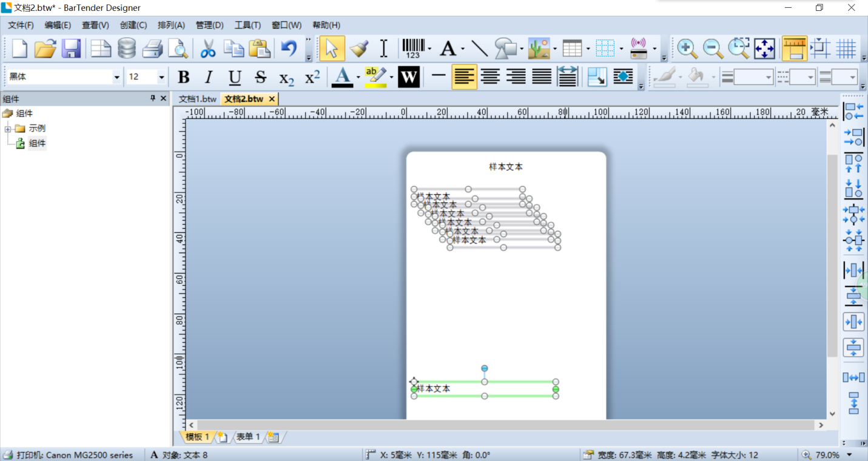868x461 pixels.
Task: Expand the 示例 folder in component tree
Action: (x=8, y=129)
